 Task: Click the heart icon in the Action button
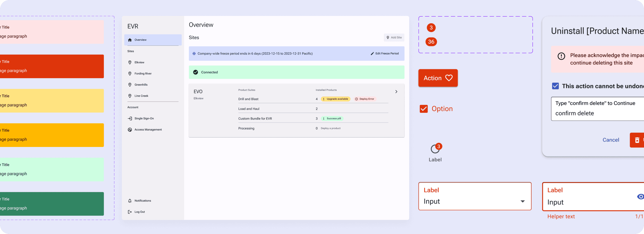[449, 78]
